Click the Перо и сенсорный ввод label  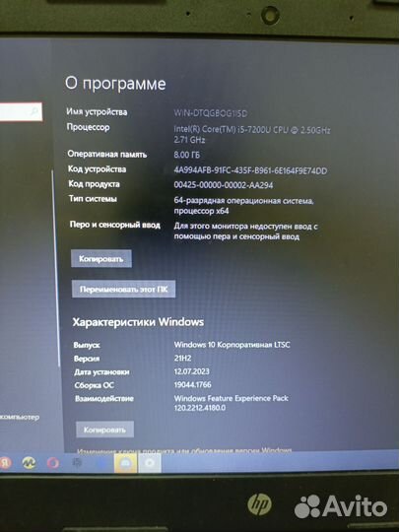click(115, 225)
